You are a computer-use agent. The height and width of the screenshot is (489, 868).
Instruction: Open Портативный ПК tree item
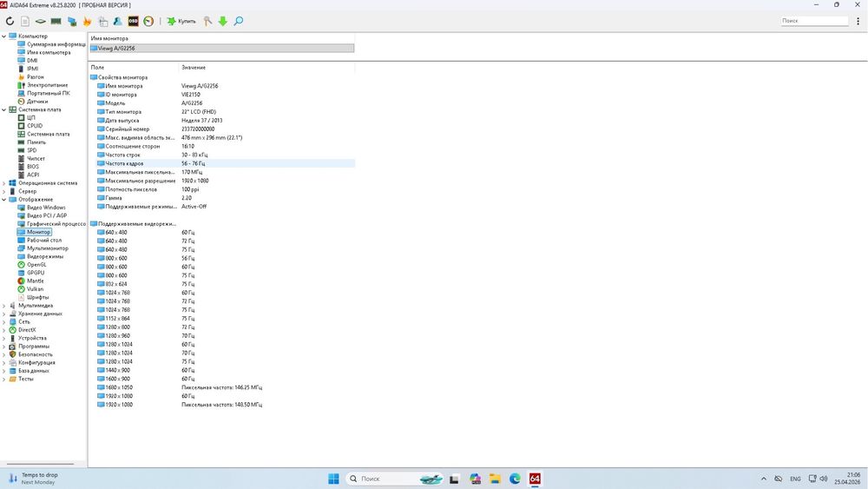click(x=43, y=93)
